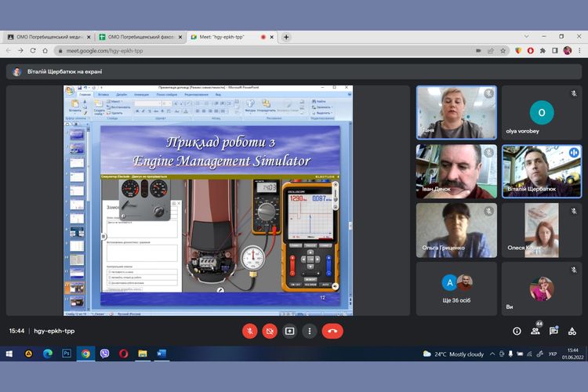Open the Chrome extensions puzzle icon
The width and height of the screenshot is (588, 392).
543,50
